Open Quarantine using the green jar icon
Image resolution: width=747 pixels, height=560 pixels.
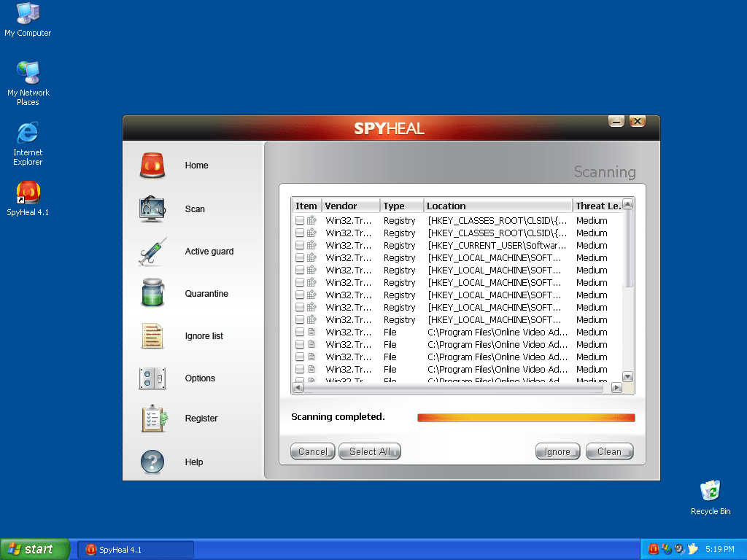pyautogui.click(x=152, y=294)
